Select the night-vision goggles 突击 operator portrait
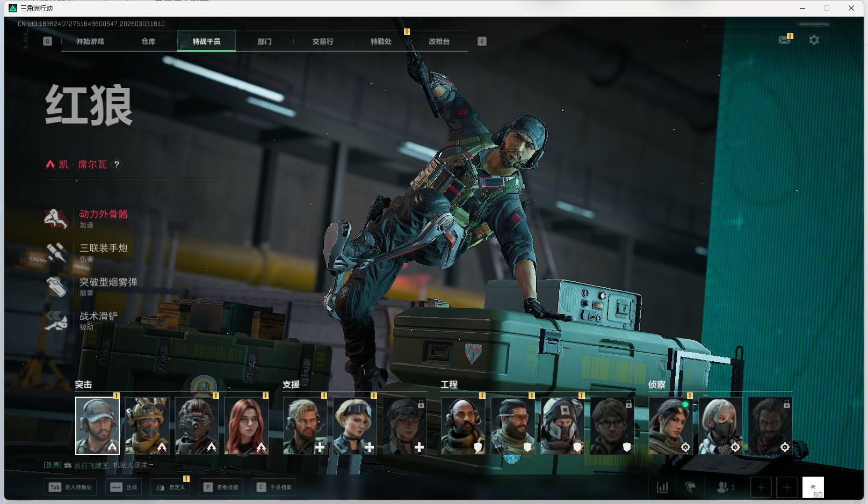The width and height of the screenshot is (868, 504). (197, 426)
